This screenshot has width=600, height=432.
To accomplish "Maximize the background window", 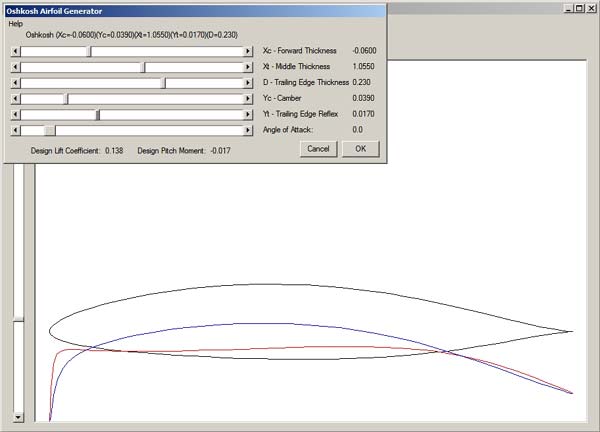I will (580, 8).
